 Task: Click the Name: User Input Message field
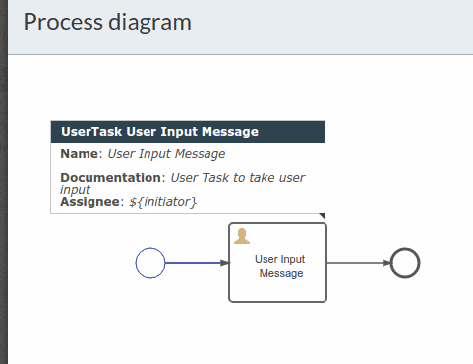click(x=143, y=154)
